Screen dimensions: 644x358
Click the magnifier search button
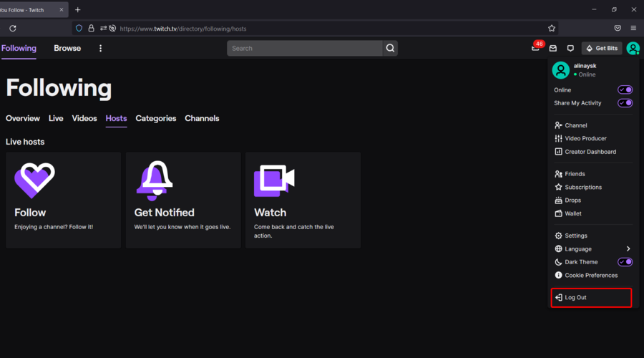[x=390, y=48]
